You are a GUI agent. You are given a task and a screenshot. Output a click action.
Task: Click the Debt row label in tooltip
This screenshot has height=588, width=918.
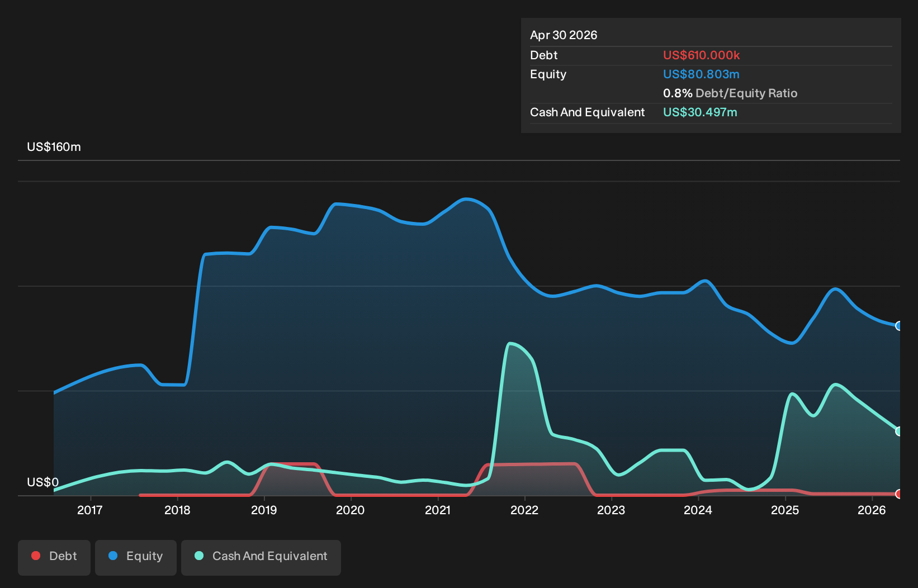tap(544, 55)
